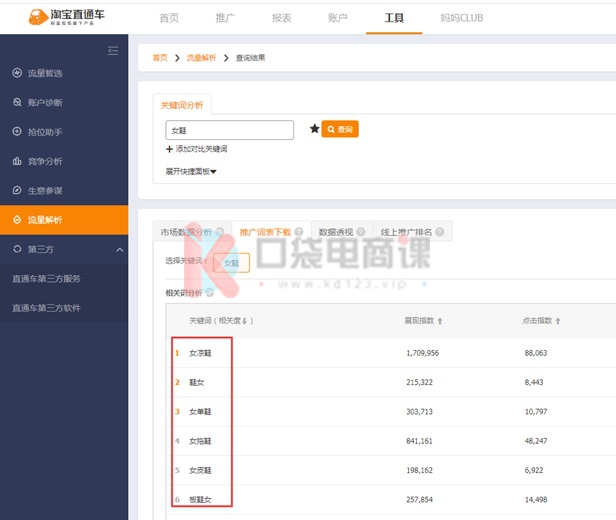This screenshot has width=616, height=520.
Task: Open the 推广 top navigation item
Action: (x=226, y=18)
